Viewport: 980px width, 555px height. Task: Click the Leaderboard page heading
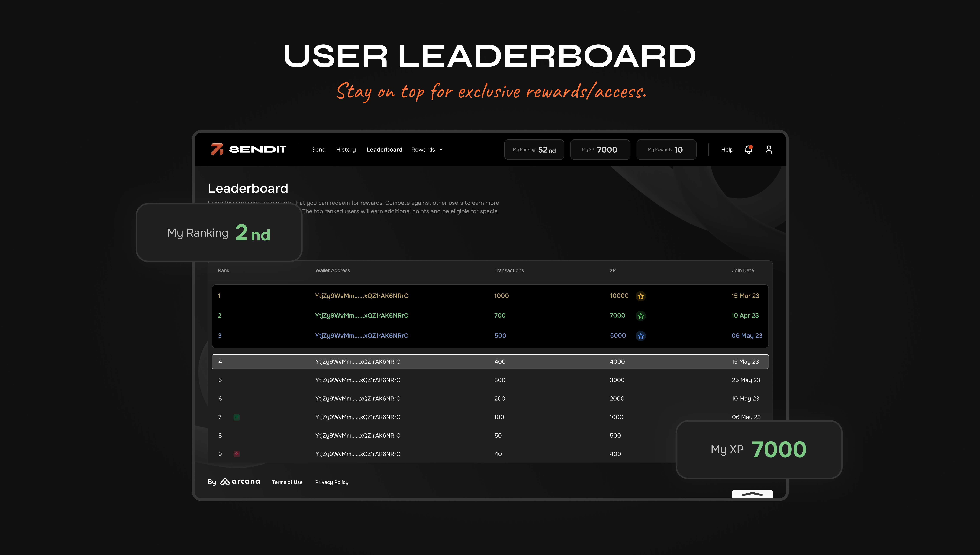tap(248, 188)
